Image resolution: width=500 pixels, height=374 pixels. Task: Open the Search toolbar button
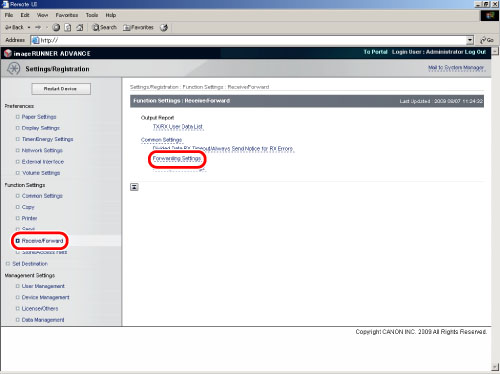click(x=104, y=27)
